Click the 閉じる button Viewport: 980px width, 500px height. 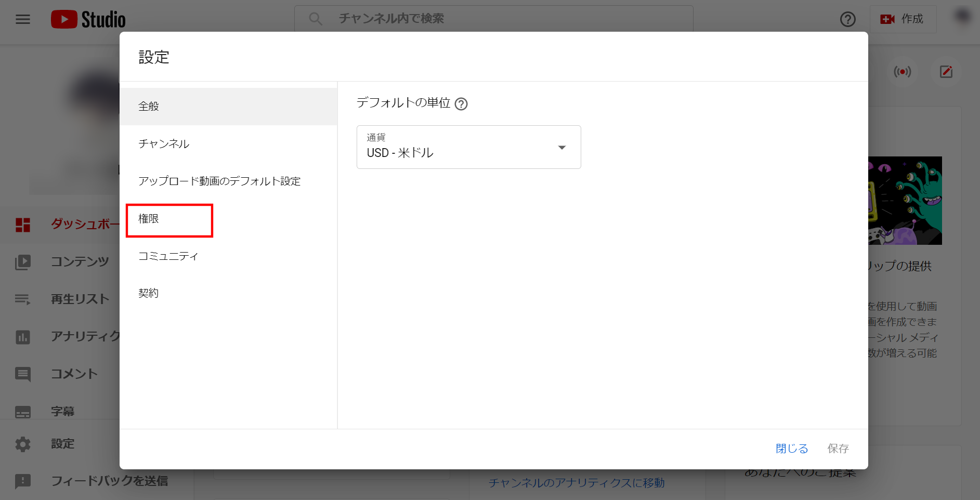[x=791, y=449]
